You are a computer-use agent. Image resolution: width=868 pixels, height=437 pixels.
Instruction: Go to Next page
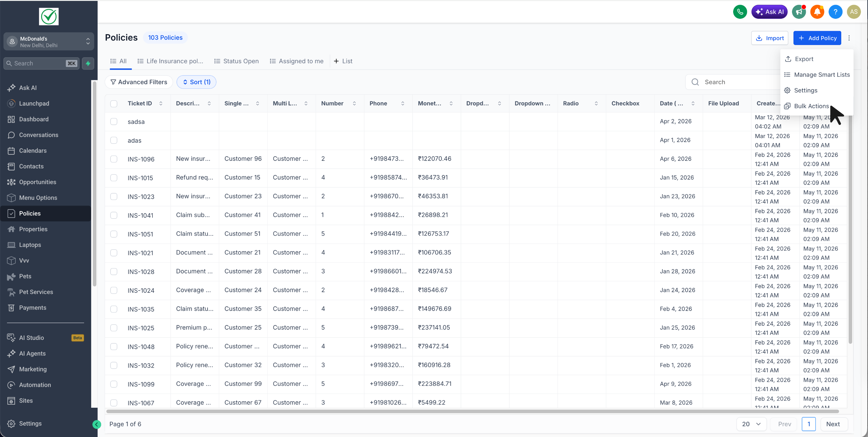point(833,424)
